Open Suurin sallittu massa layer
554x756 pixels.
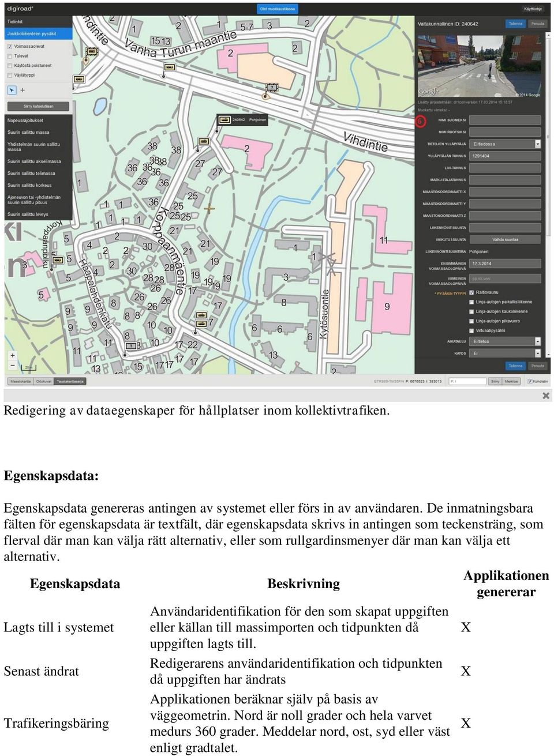tap(38, 133)
